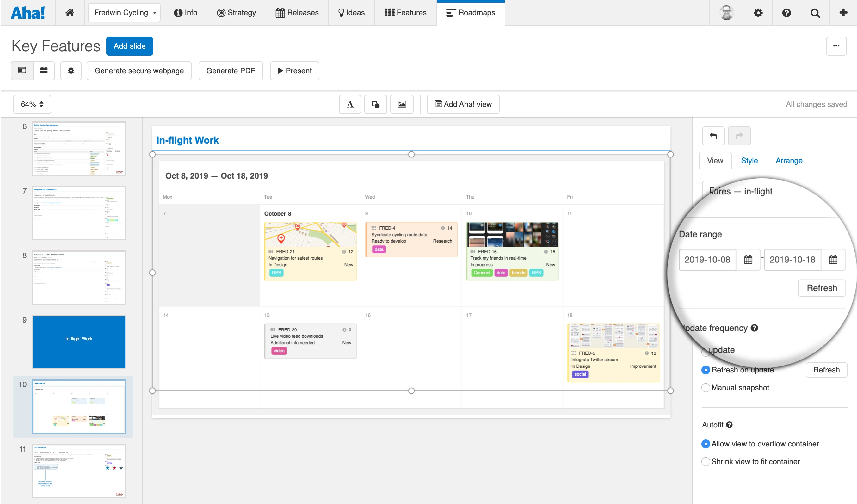The width and height of the screenshot is (857, 504).
Task: Click the help question mark icon
Action: tap(786, 13)
